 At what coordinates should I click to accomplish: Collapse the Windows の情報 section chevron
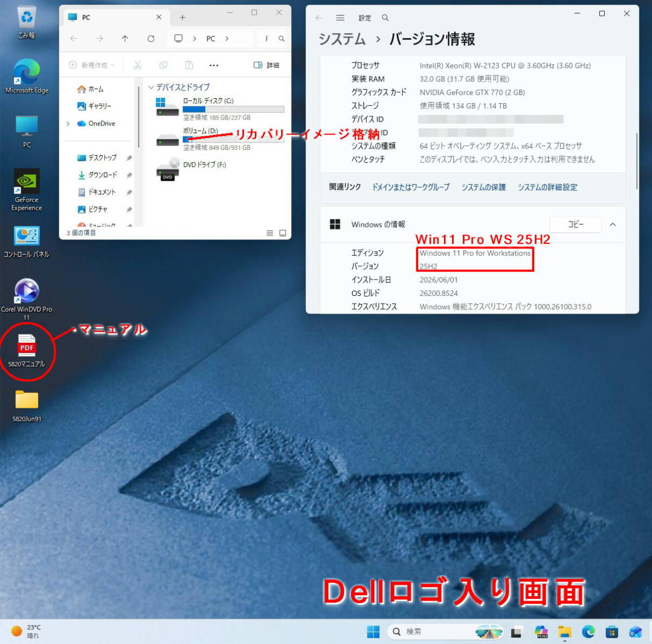tap(613, 224)
